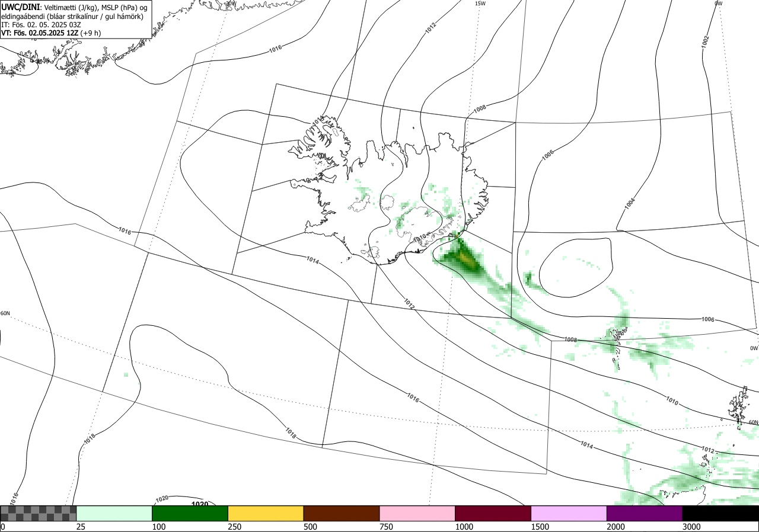
Task: Click the legend value '25'
Action: 81,527
